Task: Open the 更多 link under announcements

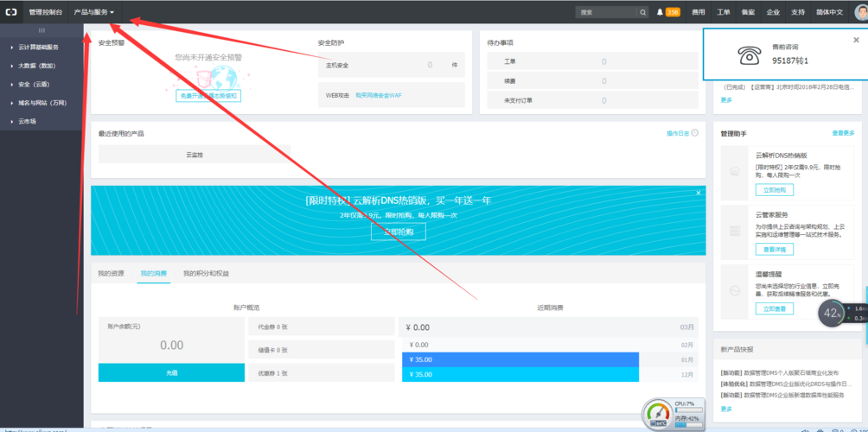Action: coord(725,100)
